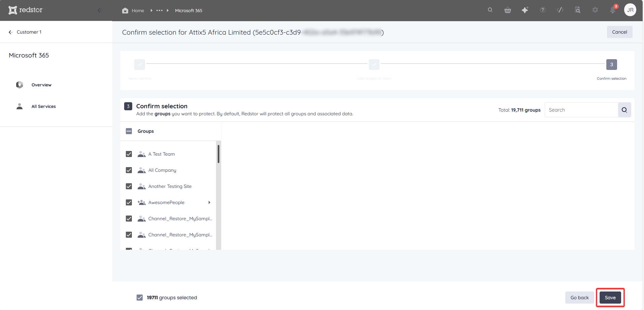This screenshot has width=644, height=310.
Task: Click the step 3 badge beside Confirm selection
Action: 128,106
